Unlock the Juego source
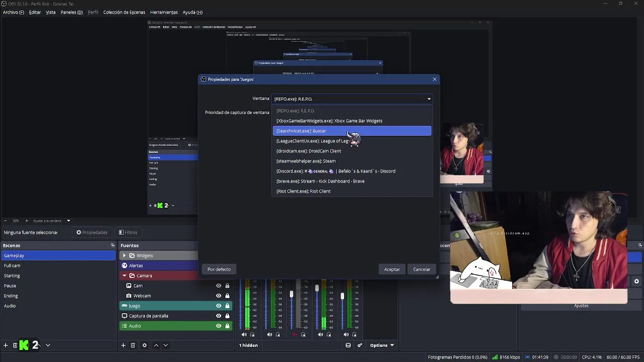 point(227,306)
